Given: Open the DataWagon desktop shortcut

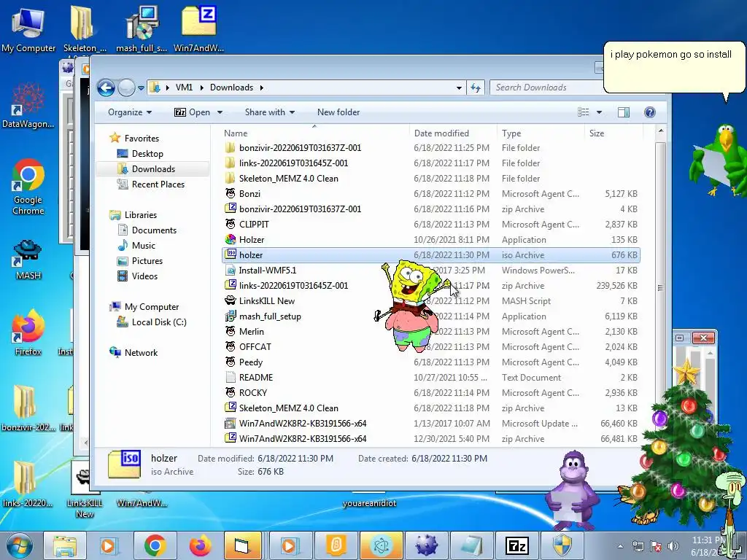Looking at the screenshot, I should pos(28,105).
